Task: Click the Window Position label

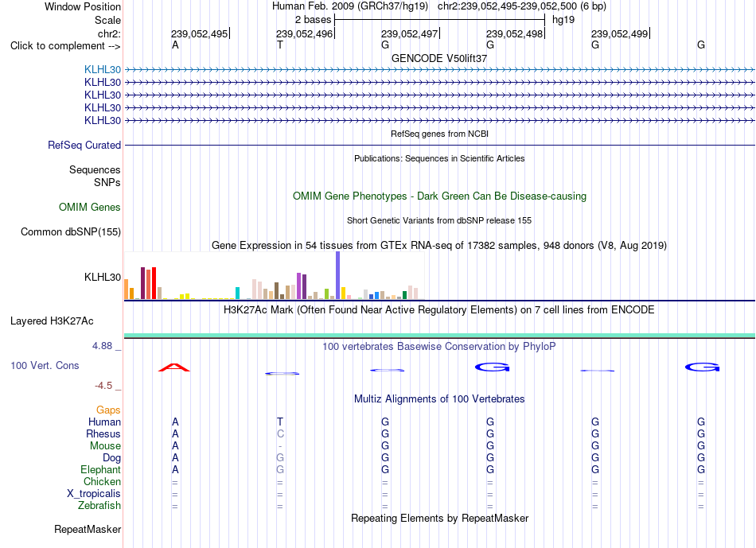Action: click(83, 6)
